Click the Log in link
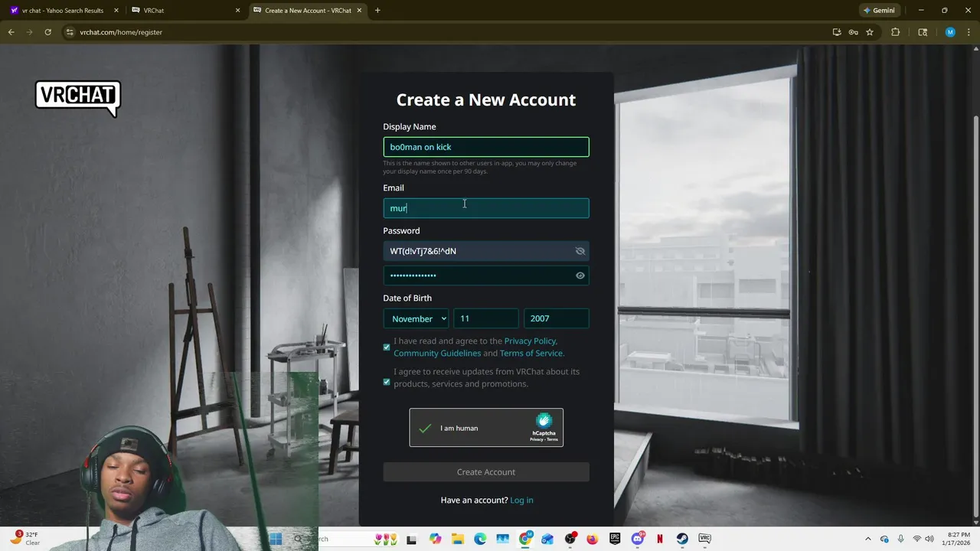980x551 pixels. click(521, 500)
